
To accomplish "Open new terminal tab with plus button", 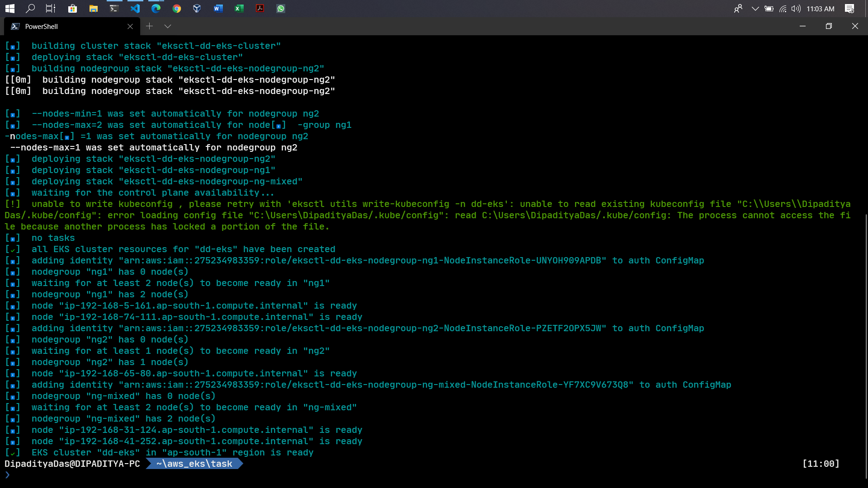I will [x=150, y=26].
